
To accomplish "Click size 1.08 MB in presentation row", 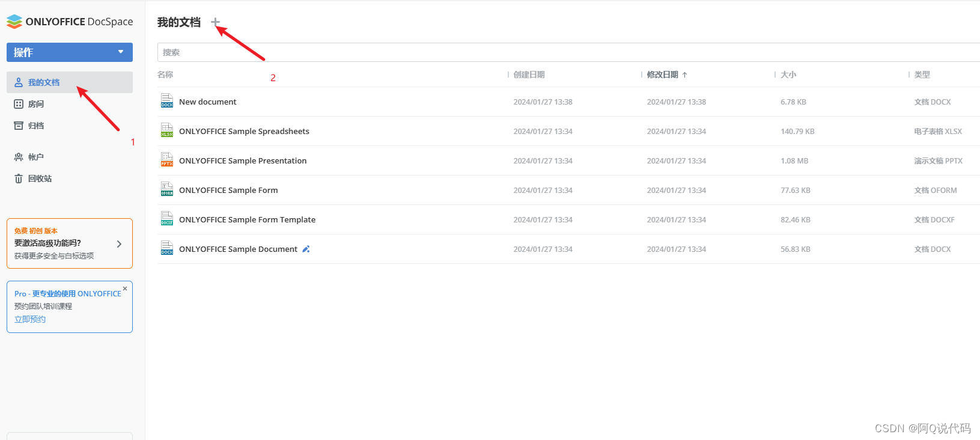I will click(794, 160).
